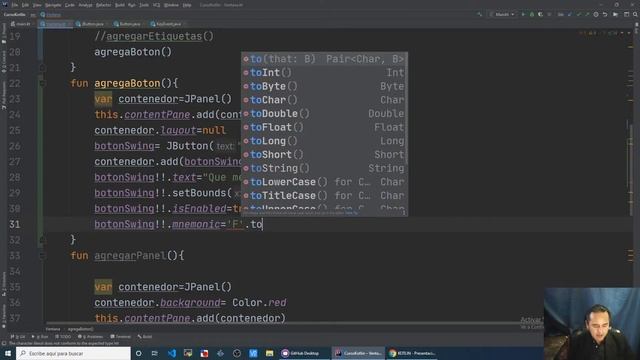Click the Build hammer icon
The image size is (640, 360).
480,14
